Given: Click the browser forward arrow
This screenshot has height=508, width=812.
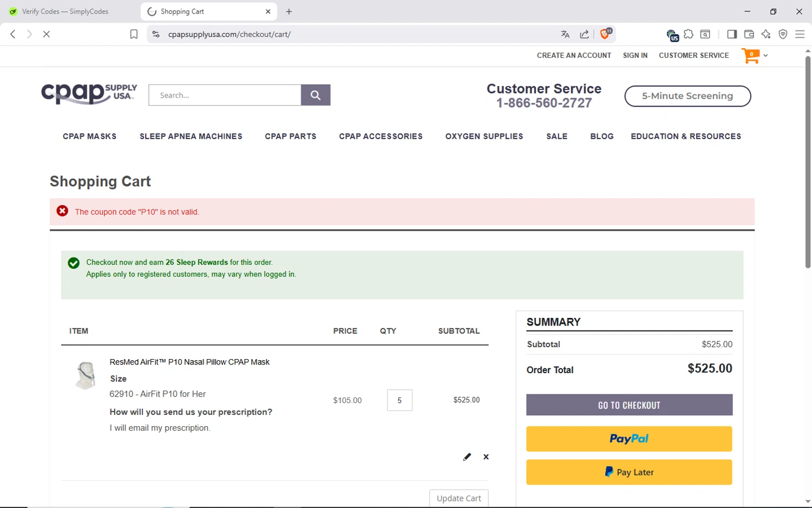Looking at the screenshot, I should click(29, 34).
